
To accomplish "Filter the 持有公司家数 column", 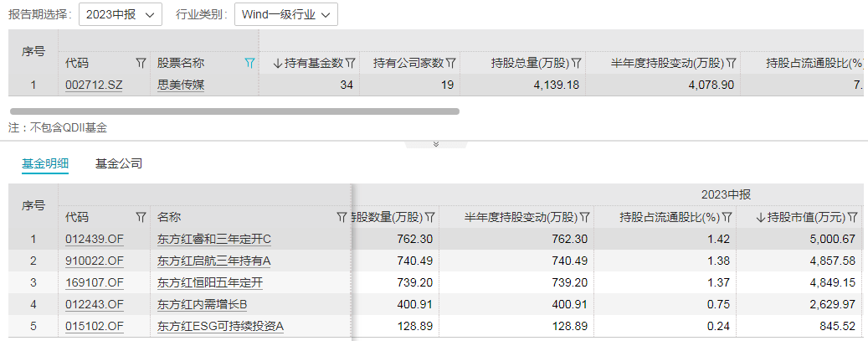I will 450,63.
